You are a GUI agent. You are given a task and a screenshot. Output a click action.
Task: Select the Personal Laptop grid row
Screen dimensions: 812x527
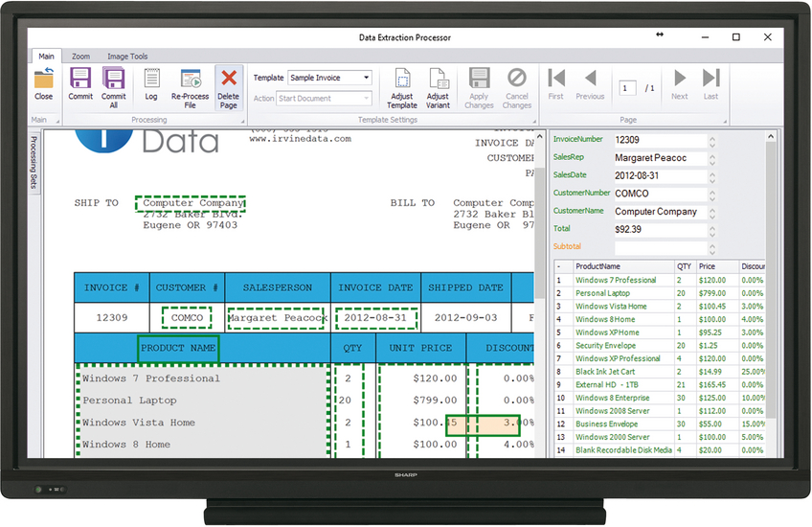(x=659, y=293)
